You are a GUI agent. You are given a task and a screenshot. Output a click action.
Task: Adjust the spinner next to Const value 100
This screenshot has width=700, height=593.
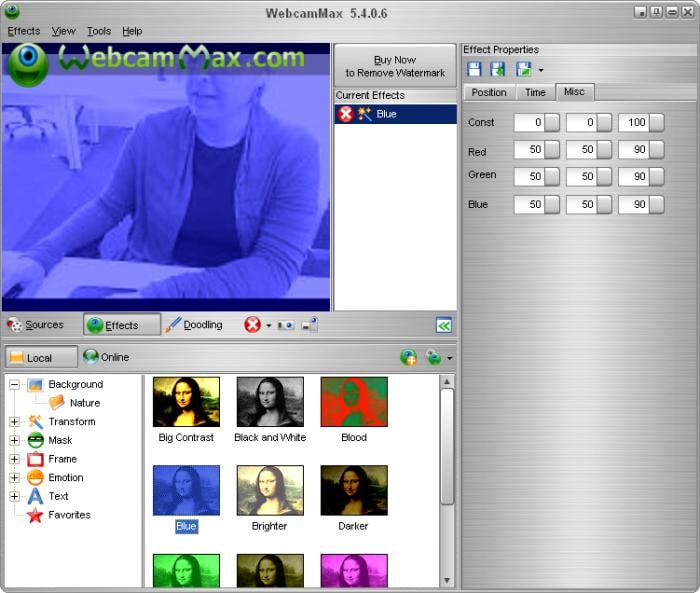coord(657,122)
